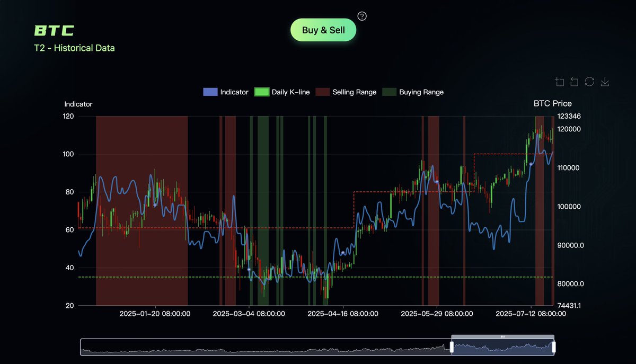Click the 120 indicator axis value
Image resolution: width=636 pixels, height=364 pixels.
68,116
